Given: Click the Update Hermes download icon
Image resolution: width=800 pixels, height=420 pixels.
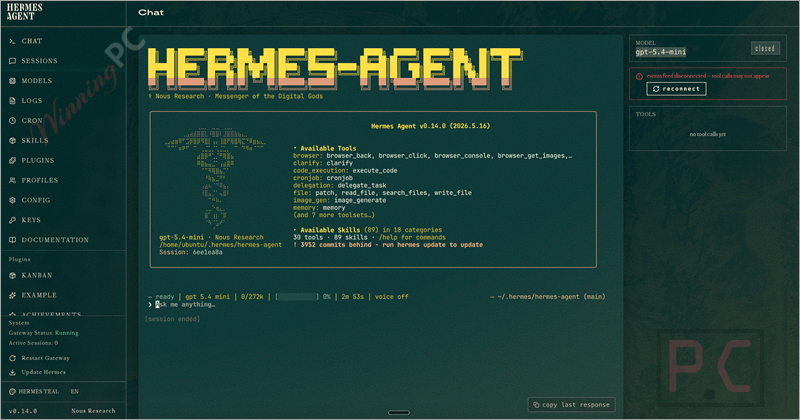Looking at the screenshot, I should (x=12, y=373).
